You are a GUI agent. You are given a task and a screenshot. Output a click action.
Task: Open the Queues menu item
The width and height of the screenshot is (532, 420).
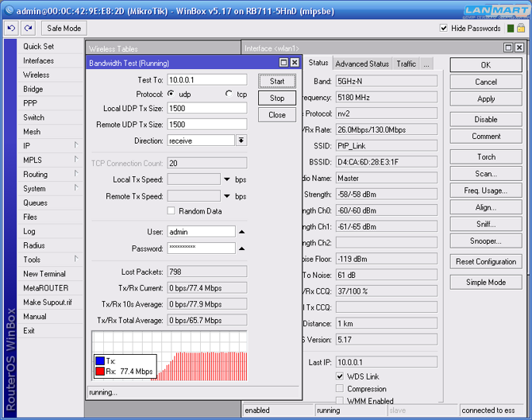point(50,203)
